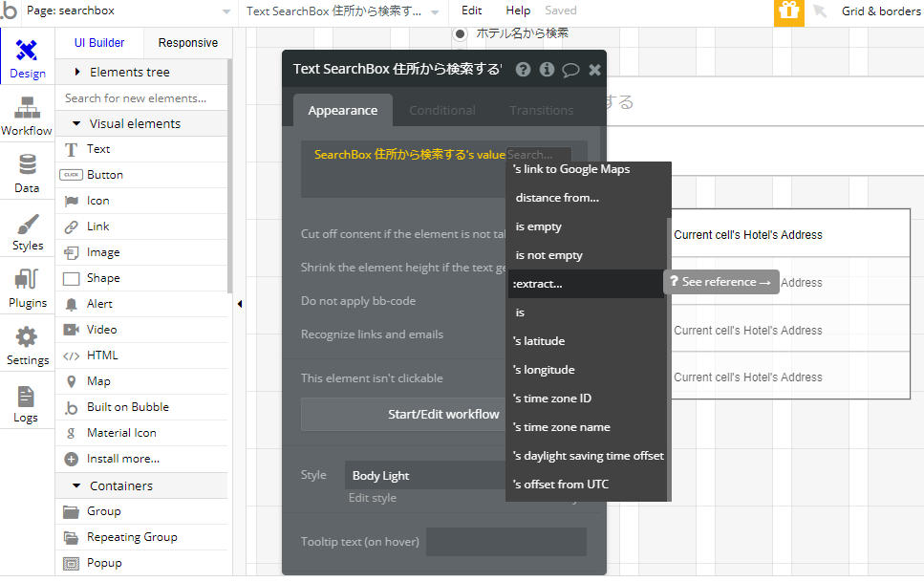Open the Styles section

click(27, 230)
